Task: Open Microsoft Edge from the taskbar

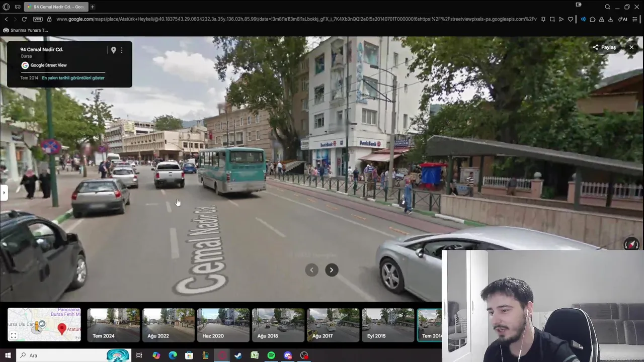Action: pyautogui.click(x=173, y=355)
